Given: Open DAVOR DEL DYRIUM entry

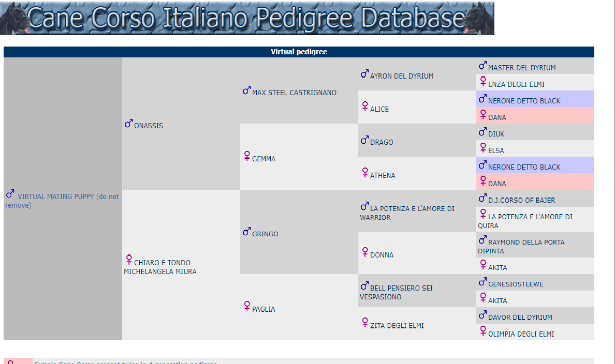Looking at the screenshot, I should (520, 318).
